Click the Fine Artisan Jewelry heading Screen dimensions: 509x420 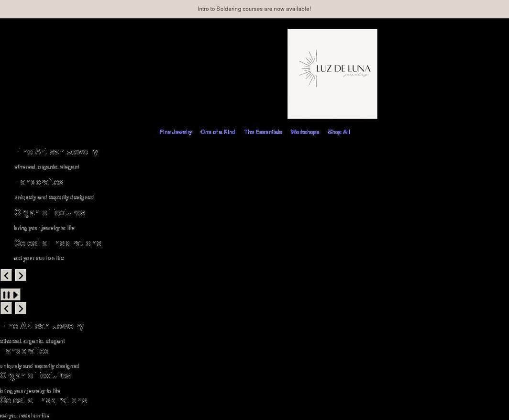click(57, 151)
